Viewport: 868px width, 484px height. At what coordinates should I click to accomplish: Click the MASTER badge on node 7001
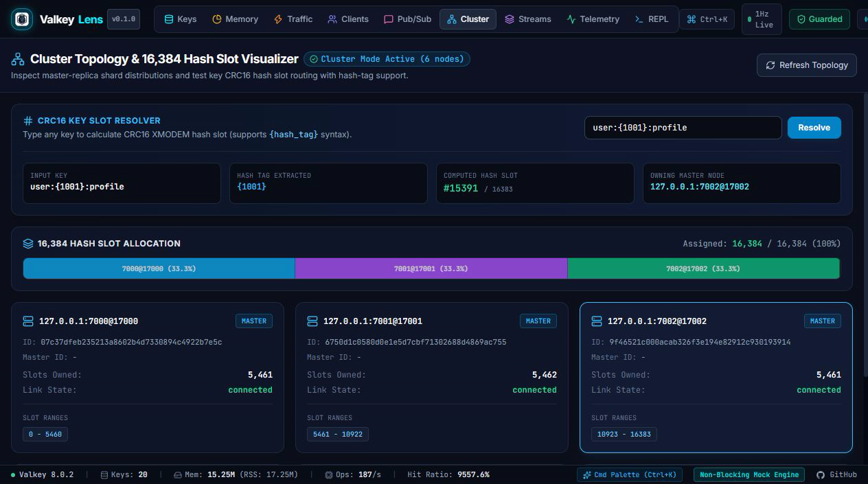click(538, 321)
